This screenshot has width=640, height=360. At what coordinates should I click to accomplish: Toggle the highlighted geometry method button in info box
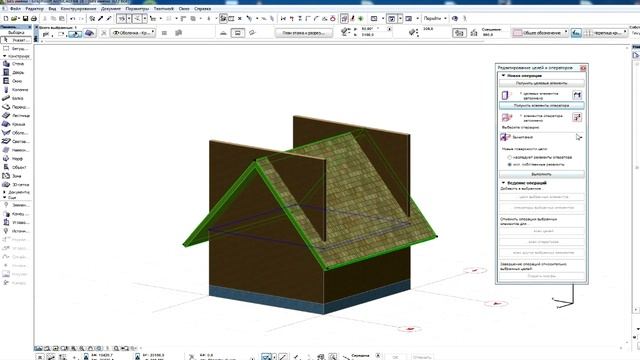[x=75, y=33]
